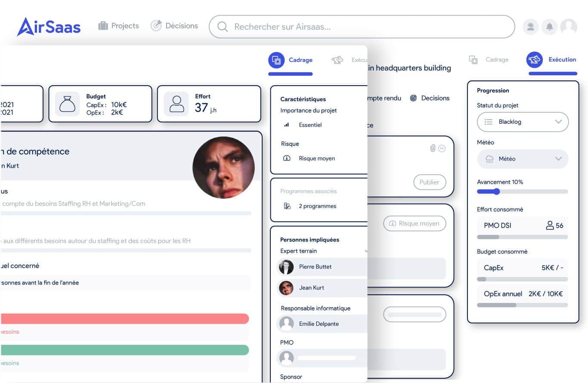Open the user profile avatar in top bar
Screen dimensions: 588x383
[x=569, y=27]
